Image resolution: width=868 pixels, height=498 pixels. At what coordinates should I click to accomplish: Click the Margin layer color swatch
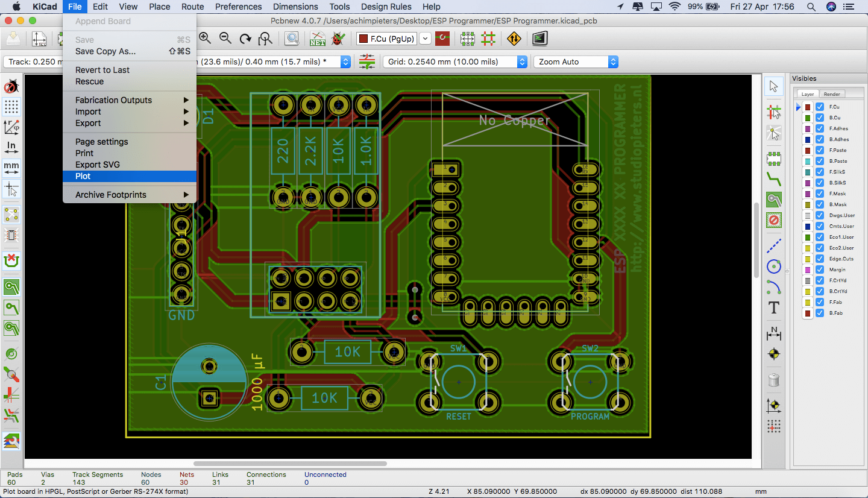pyautogui.click(x=808, y=269)
